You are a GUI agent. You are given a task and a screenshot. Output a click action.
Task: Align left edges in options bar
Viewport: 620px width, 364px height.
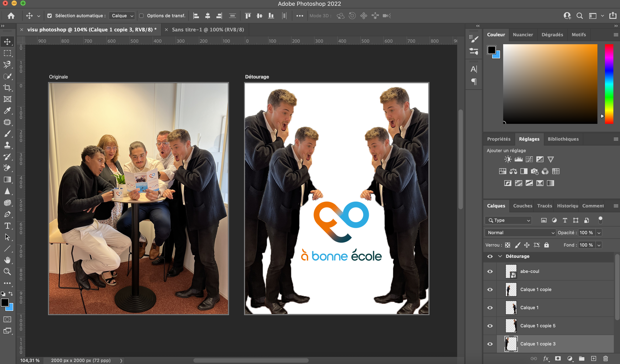click(x=196, y=16)
